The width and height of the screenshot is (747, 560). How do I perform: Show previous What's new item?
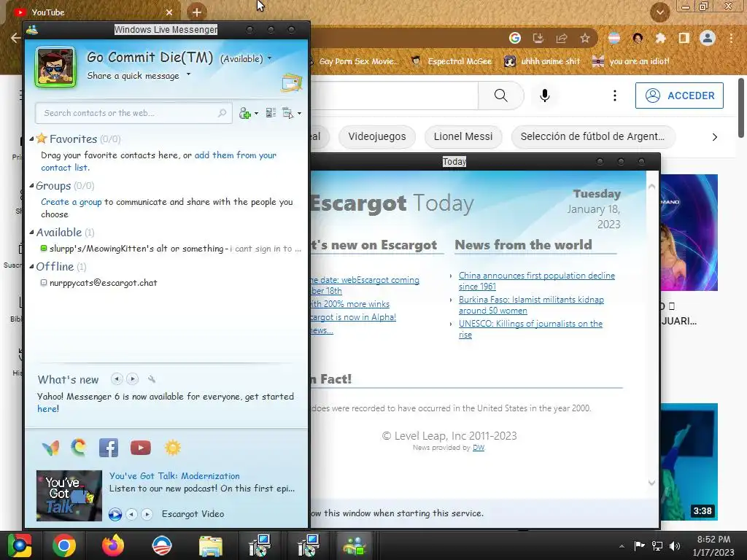tap(117, 379)
